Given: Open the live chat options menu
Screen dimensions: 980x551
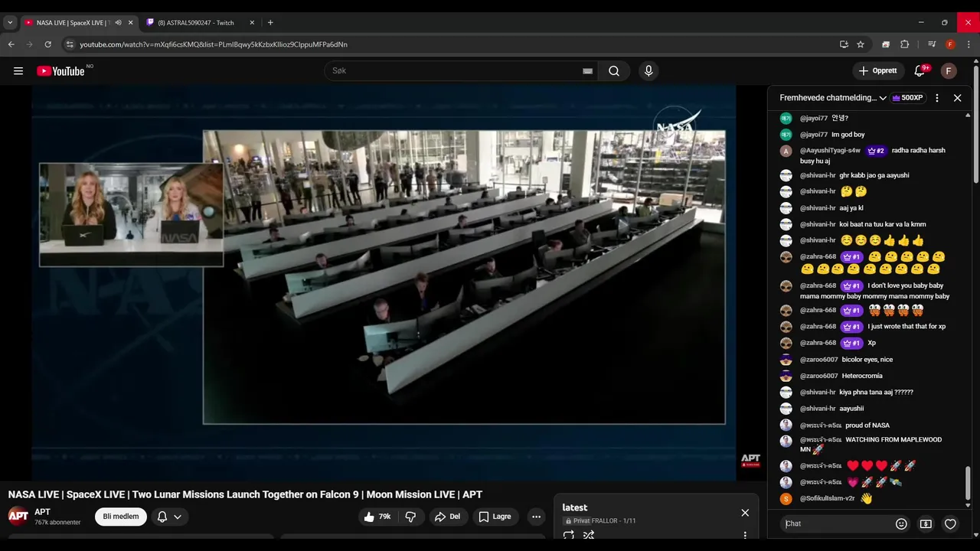Looking at the screenshot, I should tap(937, 98).
